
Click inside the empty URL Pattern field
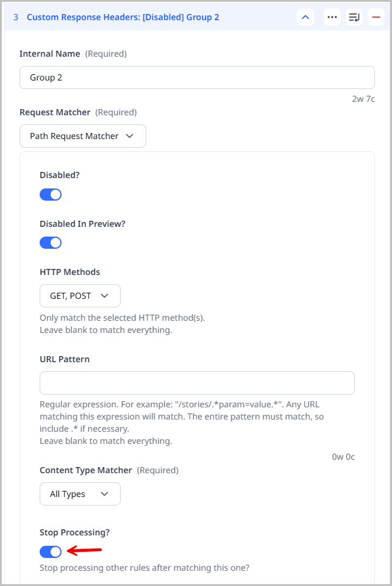pos(196,382)
